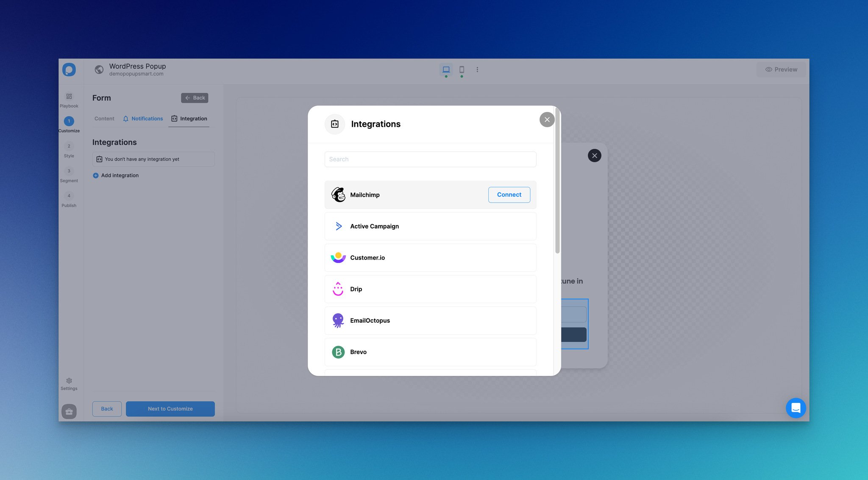Click Next to Customize button
The height and width of the screenshot is (480, 868).
170,408
